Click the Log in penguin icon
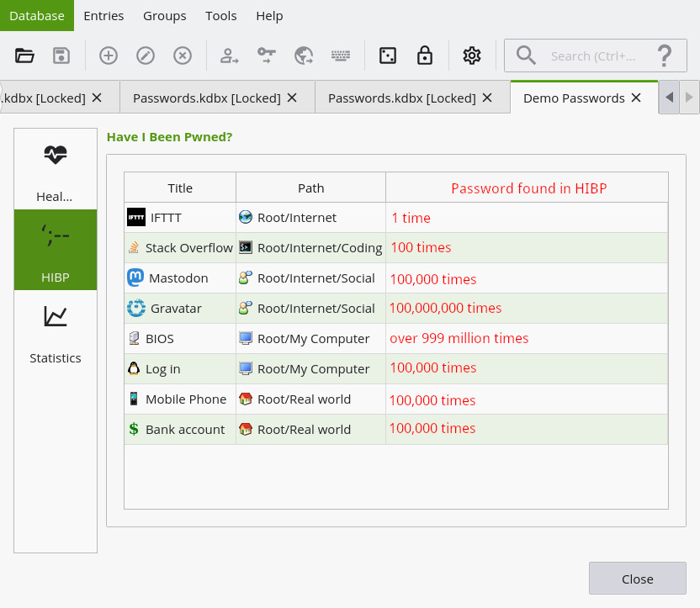The image size is (700, 608). 134,368
